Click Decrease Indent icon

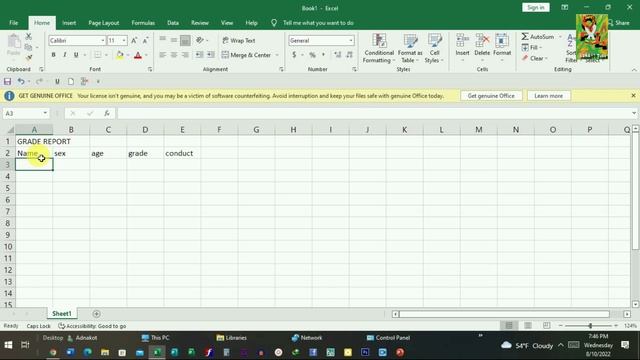click(199, 55)
